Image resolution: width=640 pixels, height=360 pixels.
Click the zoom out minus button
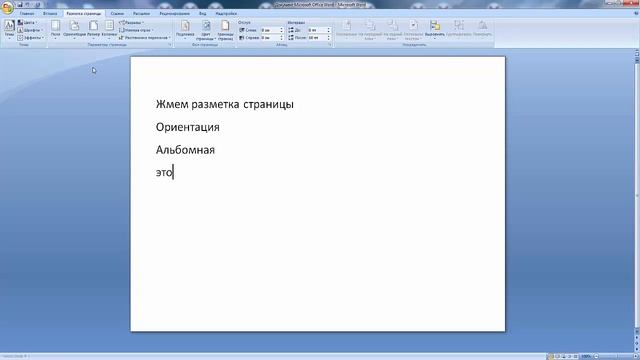click(x=596, y=356)
